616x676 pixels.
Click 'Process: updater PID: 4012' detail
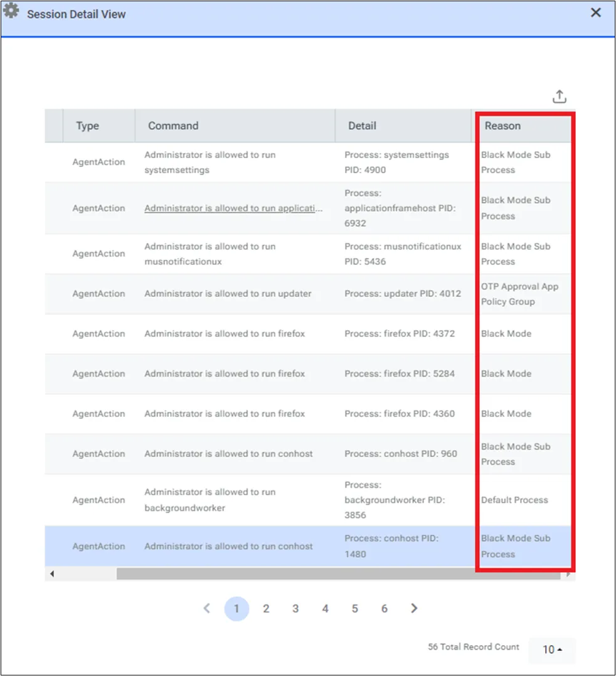[x=402, y=294]
